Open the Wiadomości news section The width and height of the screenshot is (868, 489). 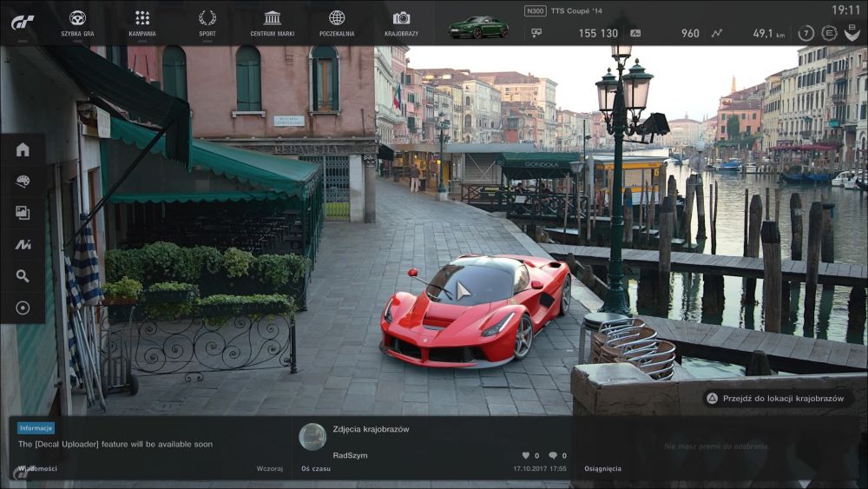pos(37,468)
